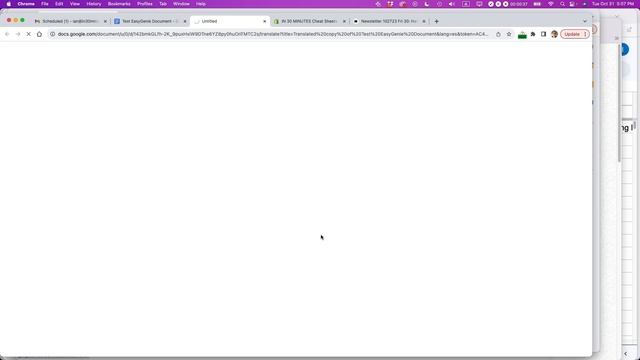The width and height of the screenshot is (640, 360).
Task: Open the File menu
Action: [x=45, y=4]
